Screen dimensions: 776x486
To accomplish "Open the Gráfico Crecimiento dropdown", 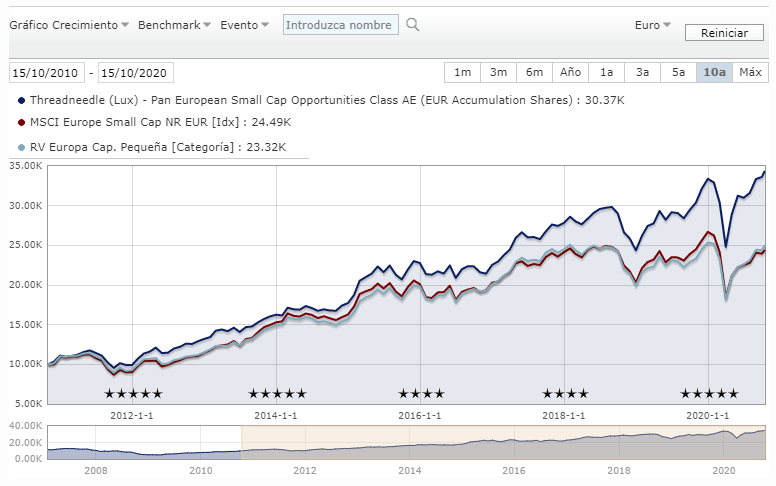I will coord(70,25).
